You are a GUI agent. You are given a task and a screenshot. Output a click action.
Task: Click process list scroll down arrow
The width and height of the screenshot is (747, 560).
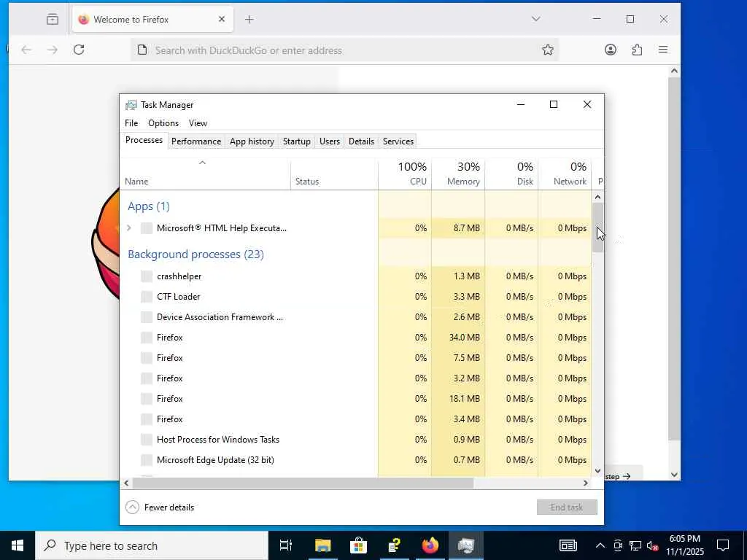[598, 471]
